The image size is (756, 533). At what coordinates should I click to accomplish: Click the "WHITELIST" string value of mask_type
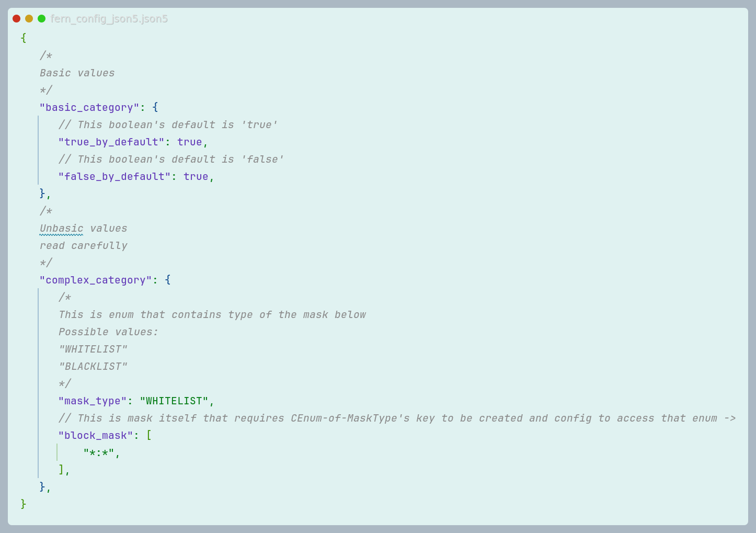[174, 401]
